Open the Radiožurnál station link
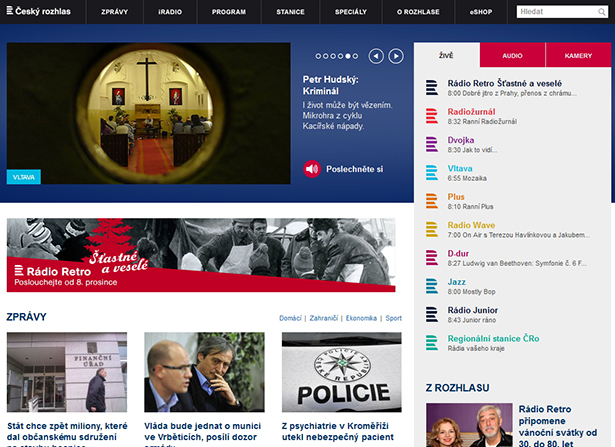This screenshot has width=615, height=447. [471, 112]
